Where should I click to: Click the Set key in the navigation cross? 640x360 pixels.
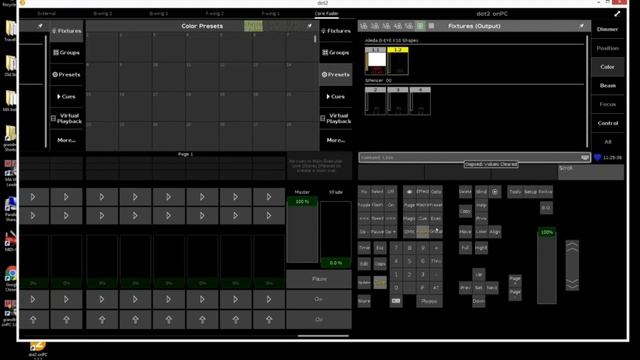478,287
